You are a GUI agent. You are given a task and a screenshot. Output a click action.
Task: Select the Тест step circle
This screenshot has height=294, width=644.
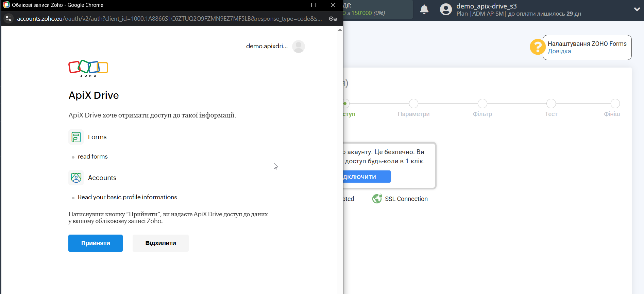click(551, 104)
